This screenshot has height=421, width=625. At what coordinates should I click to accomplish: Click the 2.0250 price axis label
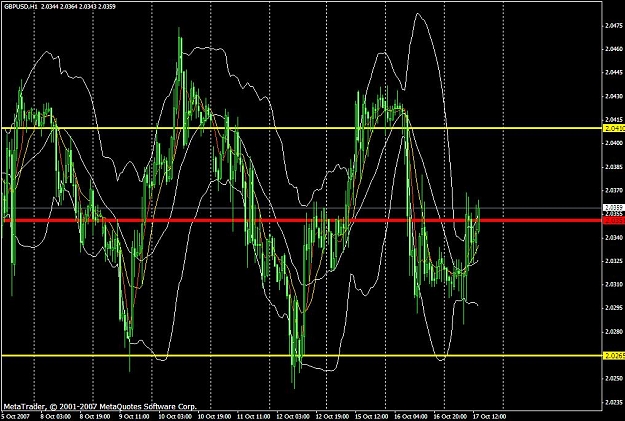[x=614, y=378]
